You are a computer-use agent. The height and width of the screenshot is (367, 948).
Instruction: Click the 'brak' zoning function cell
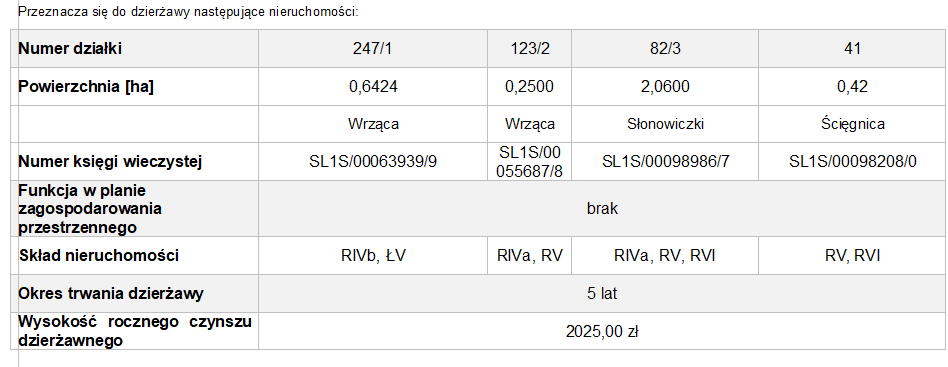(603, 209)
